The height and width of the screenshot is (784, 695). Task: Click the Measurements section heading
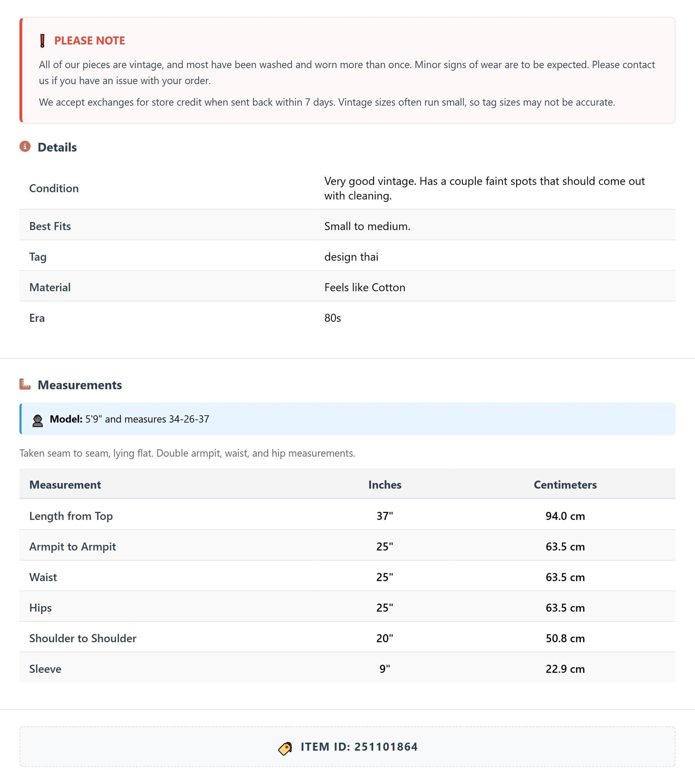click(80, 385)
